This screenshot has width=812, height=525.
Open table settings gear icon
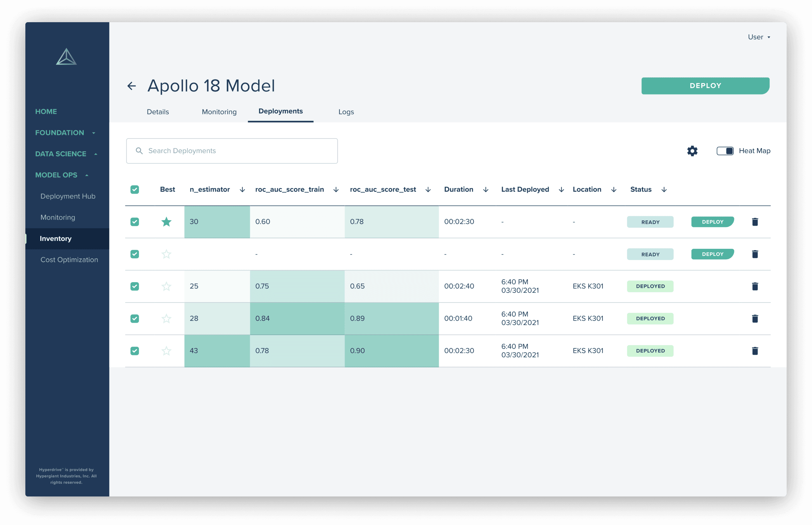692,151
